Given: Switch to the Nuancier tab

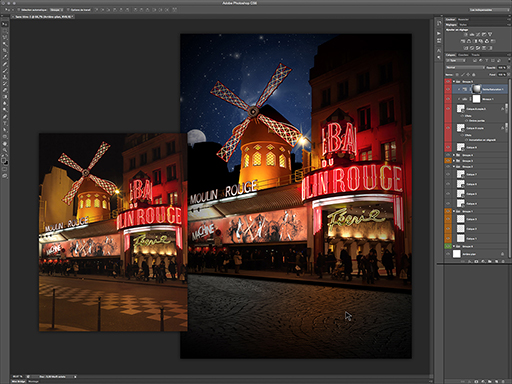Looking at the screenshot, I should pyautogui.click(x=463, y=19).
